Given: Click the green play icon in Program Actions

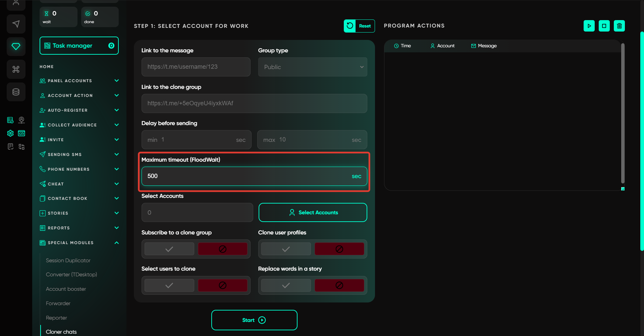Looking at the screenshot, I should tap(589, 26).
